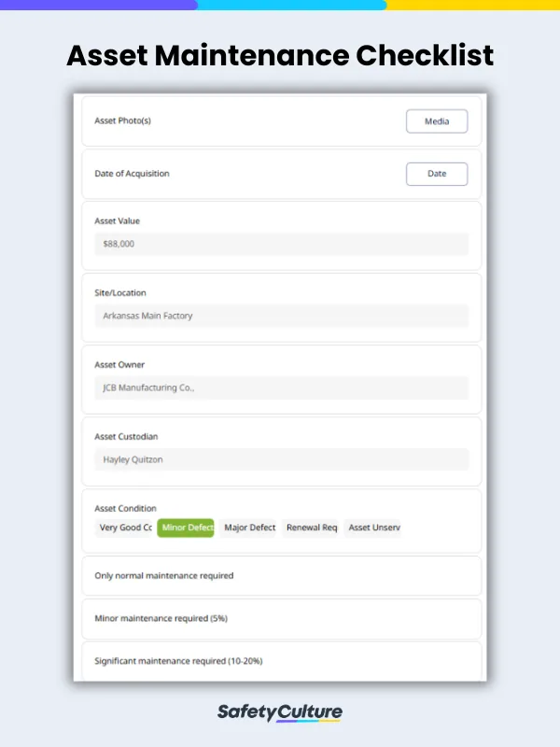Viewport: 560px width, 747px height.
Task: Open the Date picker for Date of Acquisition
Action: [x=437, y=174]
